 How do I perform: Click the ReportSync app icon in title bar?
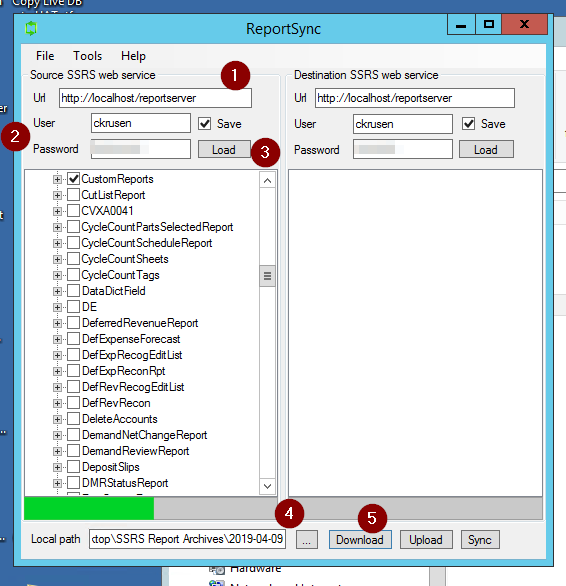pyautogui.click(x=31, y=28)
